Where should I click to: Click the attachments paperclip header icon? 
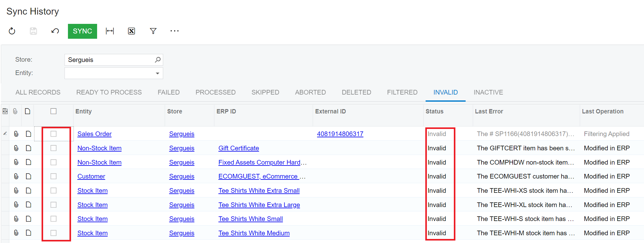tap(15, 111)
